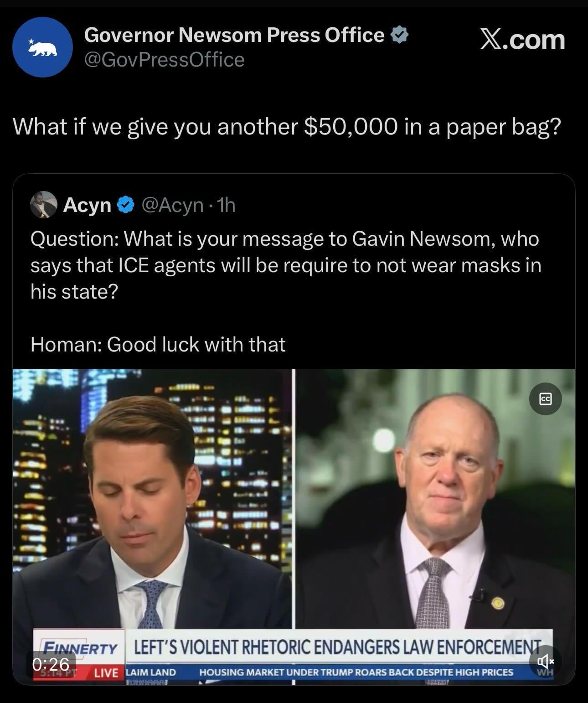Click the LIVE badge on the broadcast
This screenshot has height=703, width=588.
point(106,672)
